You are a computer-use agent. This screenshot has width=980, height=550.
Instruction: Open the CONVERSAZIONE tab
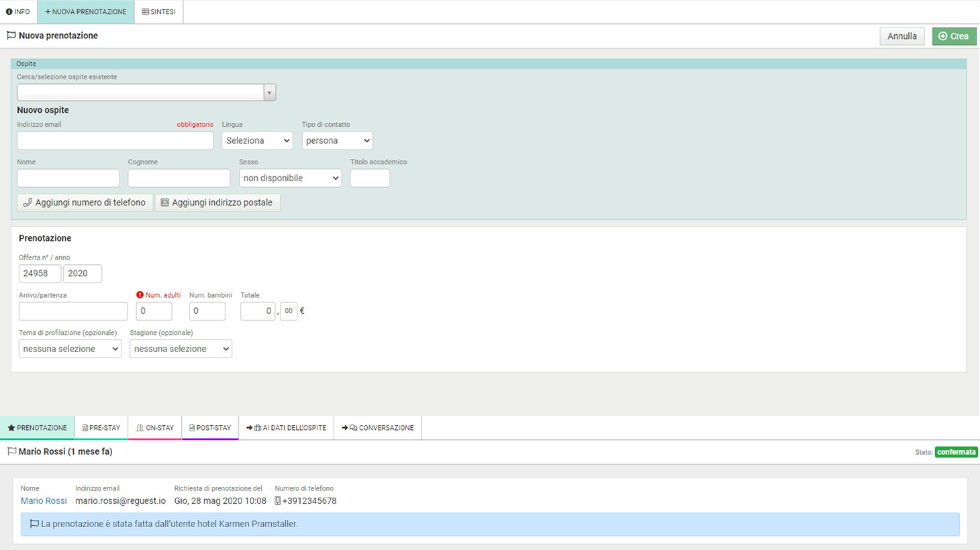tap(378, 428)
